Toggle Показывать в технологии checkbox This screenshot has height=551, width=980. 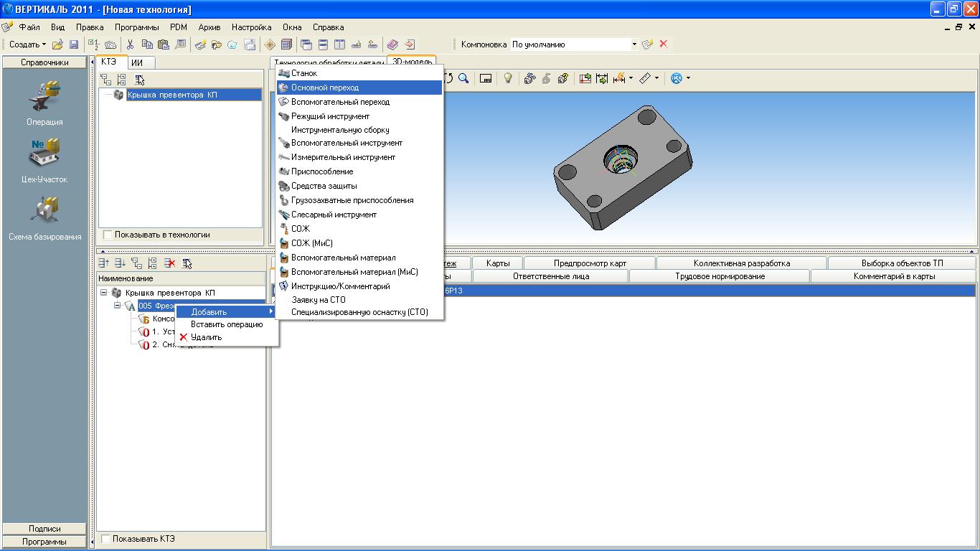point(108,235)
